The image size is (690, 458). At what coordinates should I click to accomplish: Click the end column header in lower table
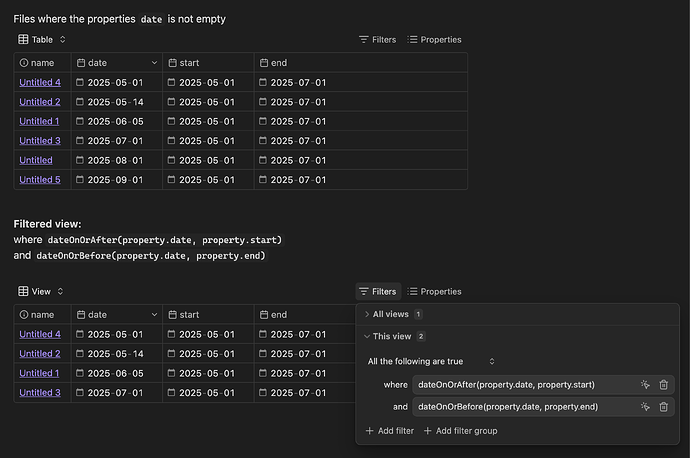point(305,315)
